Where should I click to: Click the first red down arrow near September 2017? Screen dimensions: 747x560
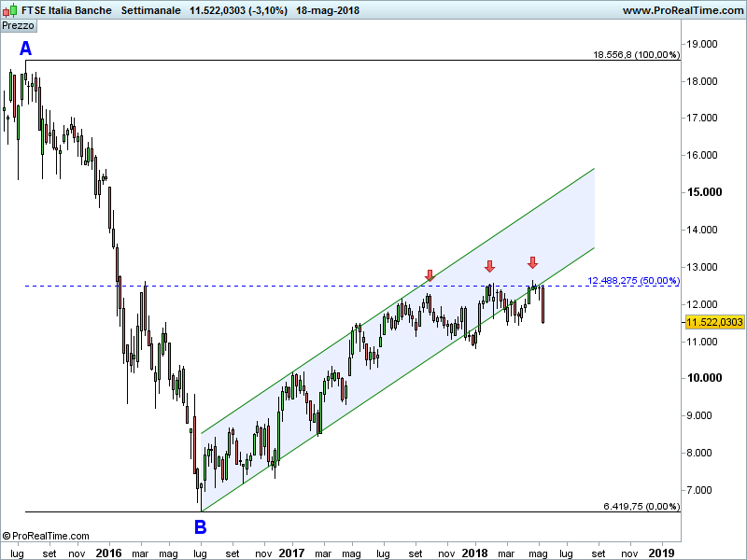point(430,275)
